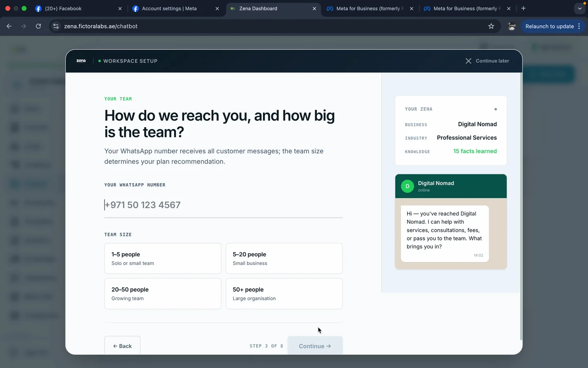Viewport: 588px width, 368px height.
Task: Select the 5–20 people team size
Action: (x=284, y=258)
